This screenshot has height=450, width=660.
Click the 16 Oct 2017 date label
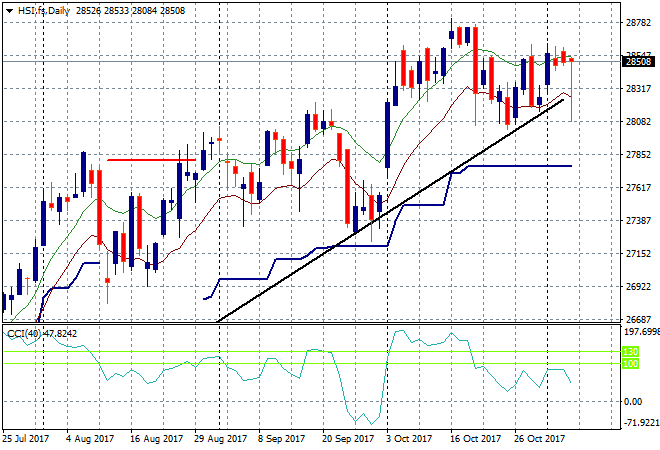tap(476, 439)
